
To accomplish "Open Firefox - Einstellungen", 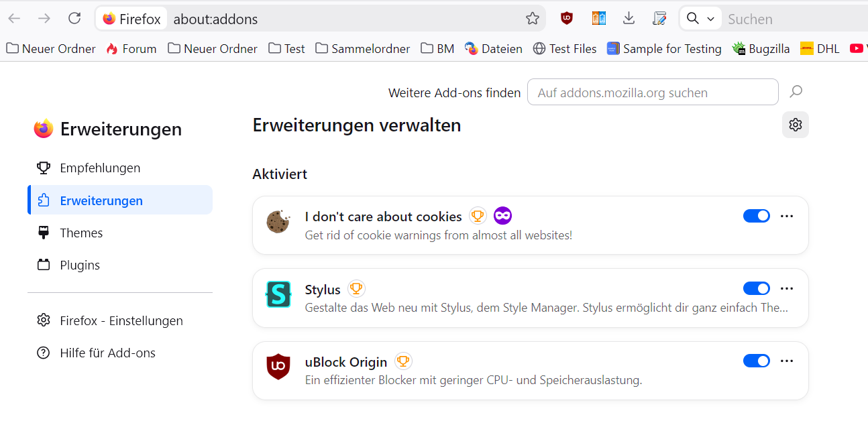I will [120, 320].
